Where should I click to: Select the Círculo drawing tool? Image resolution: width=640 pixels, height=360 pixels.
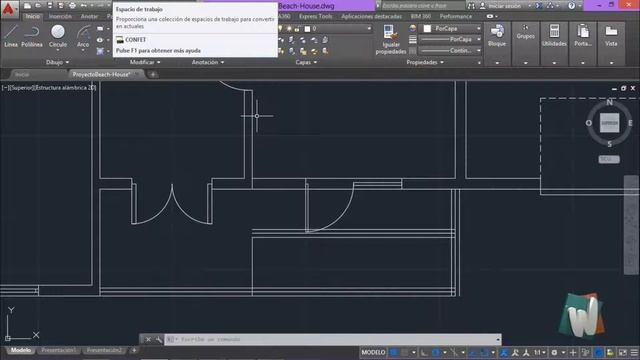point(58,36)
